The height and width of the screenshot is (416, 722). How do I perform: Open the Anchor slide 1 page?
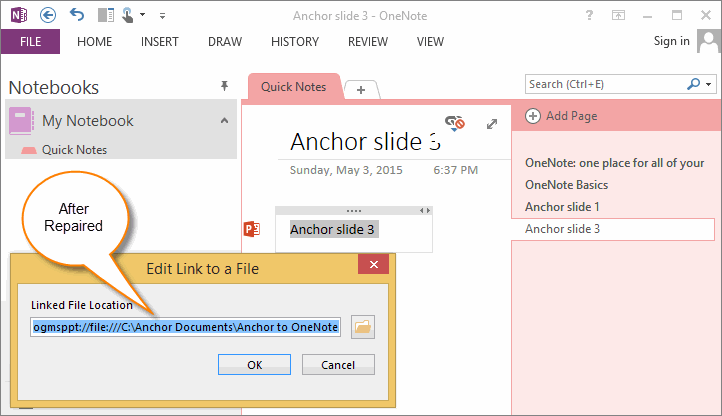tap(562, 207)
